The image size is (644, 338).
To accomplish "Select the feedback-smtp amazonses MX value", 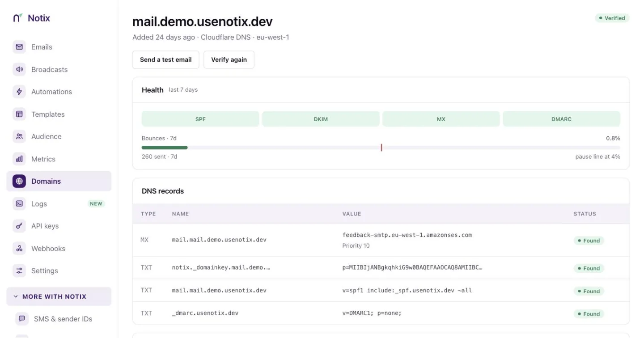I will [407, 235].
